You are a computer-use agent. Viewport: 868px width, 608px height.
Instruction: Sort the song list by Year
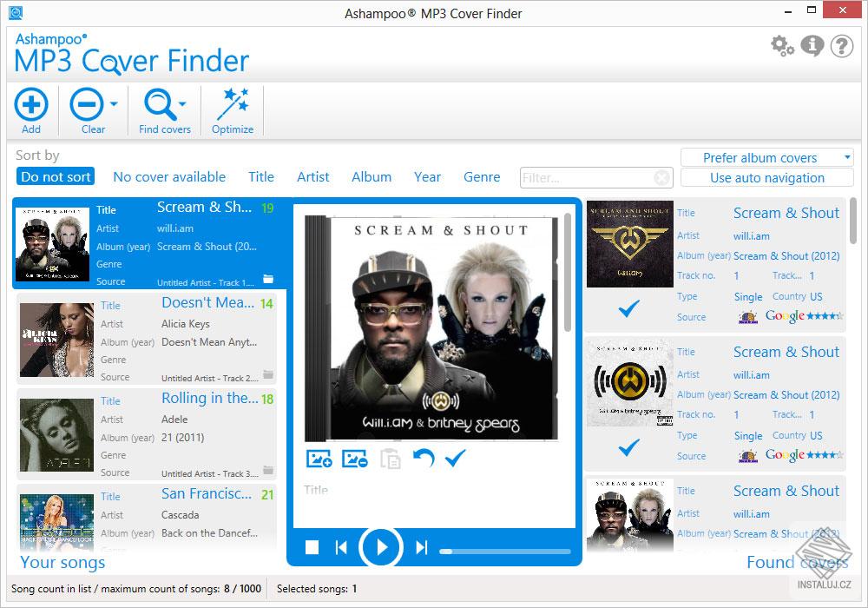[x=427, y=176]
